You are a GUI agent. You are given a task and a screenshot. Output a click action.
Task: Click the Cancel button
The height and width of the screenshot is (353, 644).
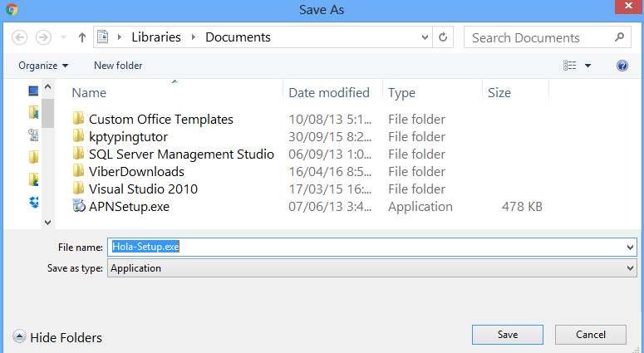point(590,335)
